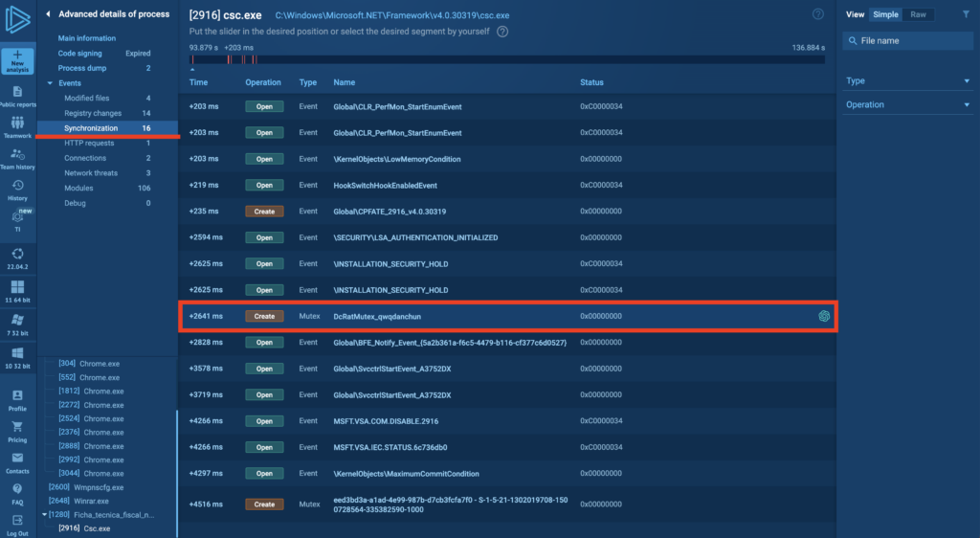
Task: Click the help question mark near the slider hint
Action: (x=502, y=32)
